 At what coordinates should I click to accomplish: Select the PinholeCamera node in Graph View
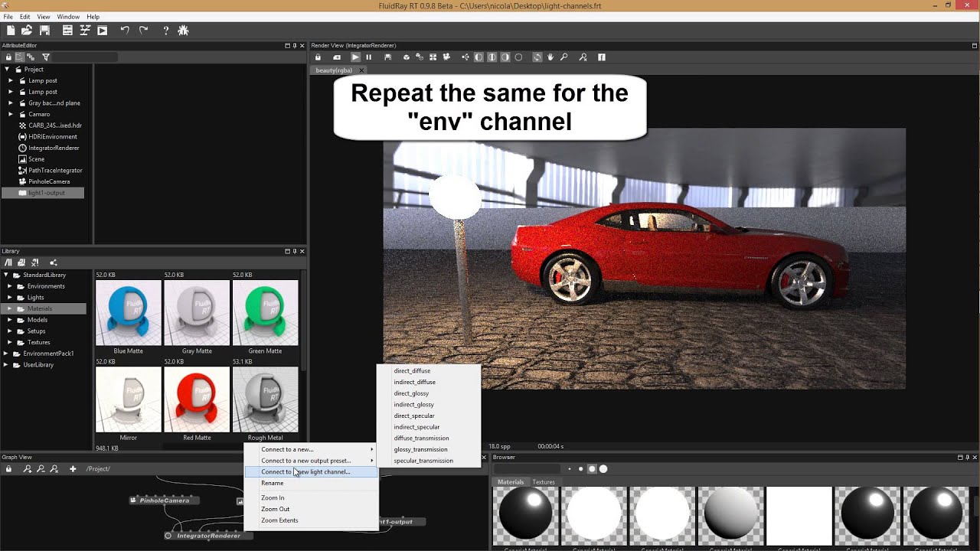[164, 500]
